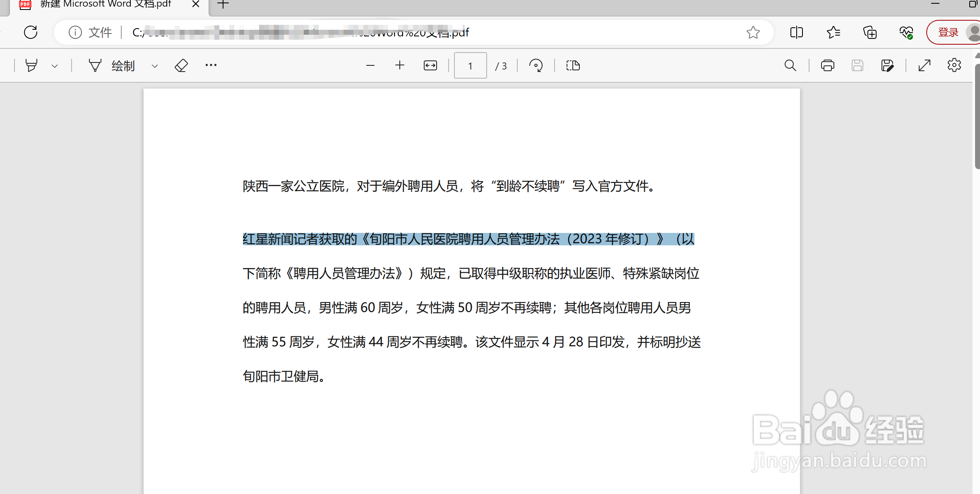Viewport: 980px width, 494px height.
Task: Zoom in with the plus icon
Action: [x=399, y=65]
